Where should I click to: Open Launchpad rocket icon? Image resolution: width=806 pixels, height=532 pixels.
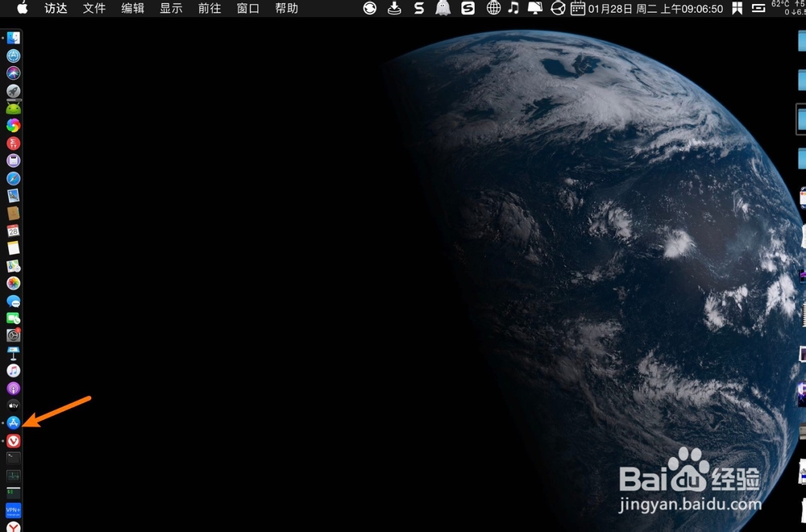[x=14, y=90]
